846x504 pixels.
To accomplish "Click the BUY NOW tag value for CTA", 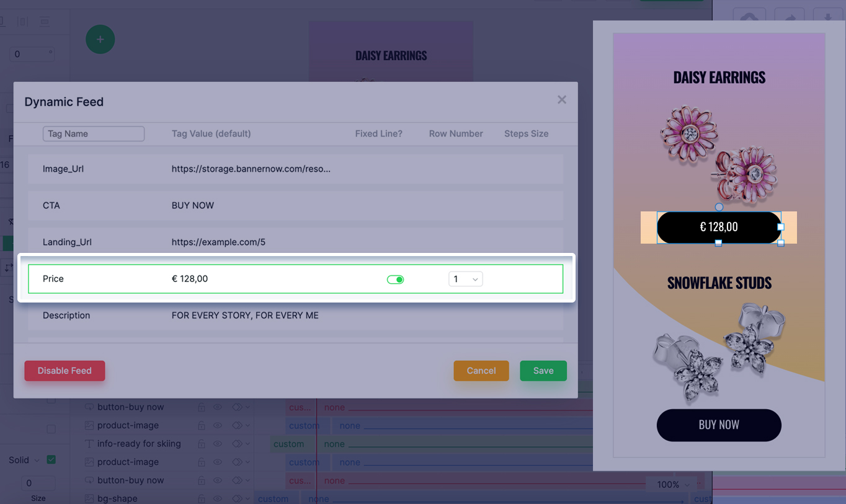I will click(x=193, y=205).
